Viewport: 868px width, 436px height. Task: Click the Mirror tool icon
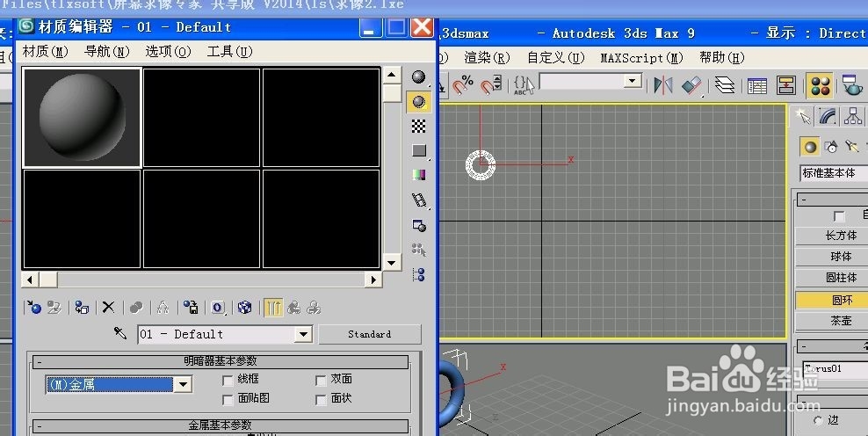pyautogui.click(x=663, y=84)
